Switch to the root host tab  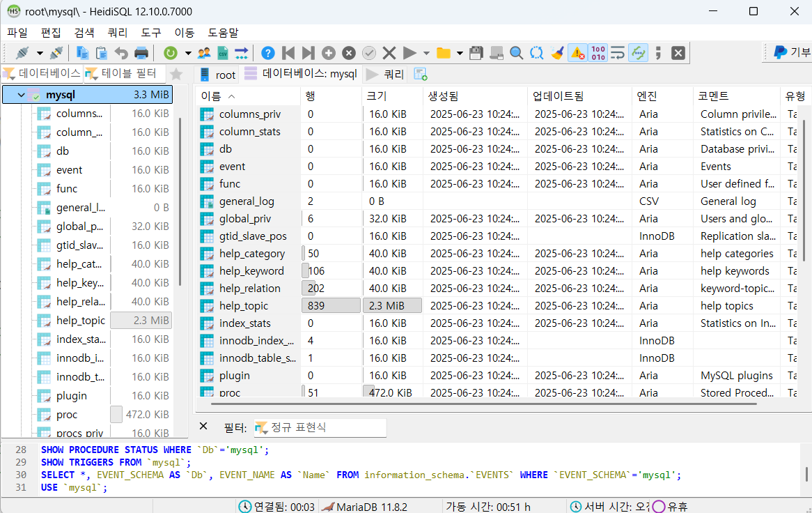click(x=218, y=75)
